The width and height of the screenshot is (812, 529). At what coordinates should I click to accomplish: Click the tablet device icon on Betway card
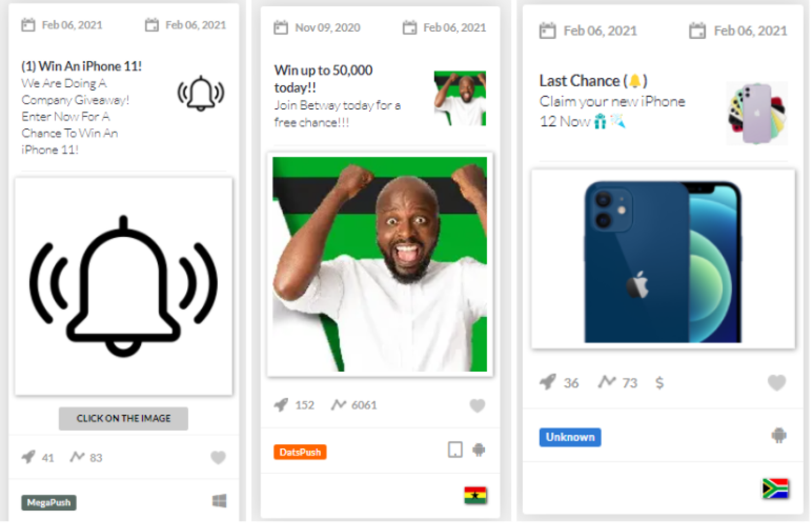pyautogui.click(x=455, y=449)
